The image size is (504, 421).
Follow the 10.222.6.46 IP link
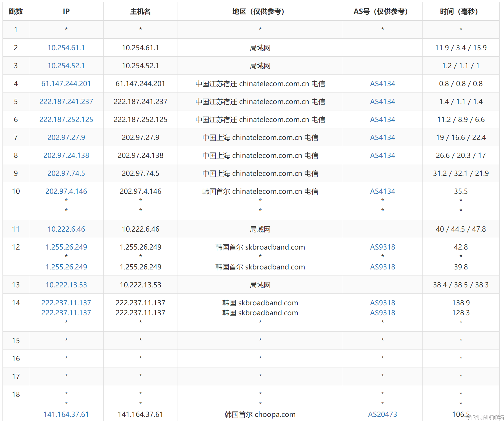coord(66,229)
